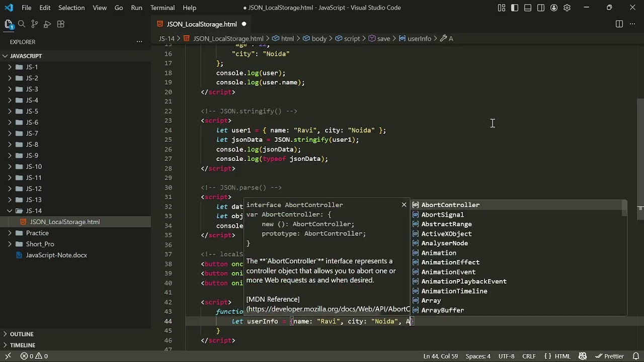This screenshot has height=362, width=644.
Task: Show errors and warnings in status bar
Action: tap(34, 356)
